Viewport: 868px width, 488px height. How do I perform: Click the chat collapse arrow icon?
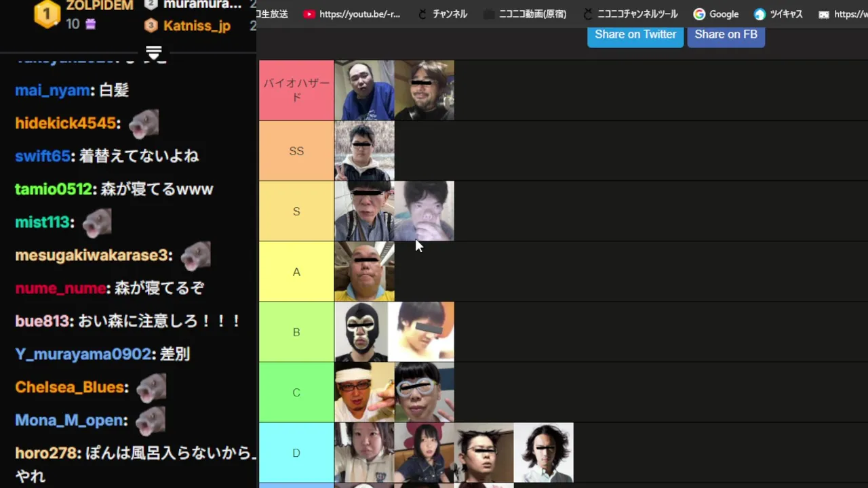pyautogui.click(x=154, y=52)
